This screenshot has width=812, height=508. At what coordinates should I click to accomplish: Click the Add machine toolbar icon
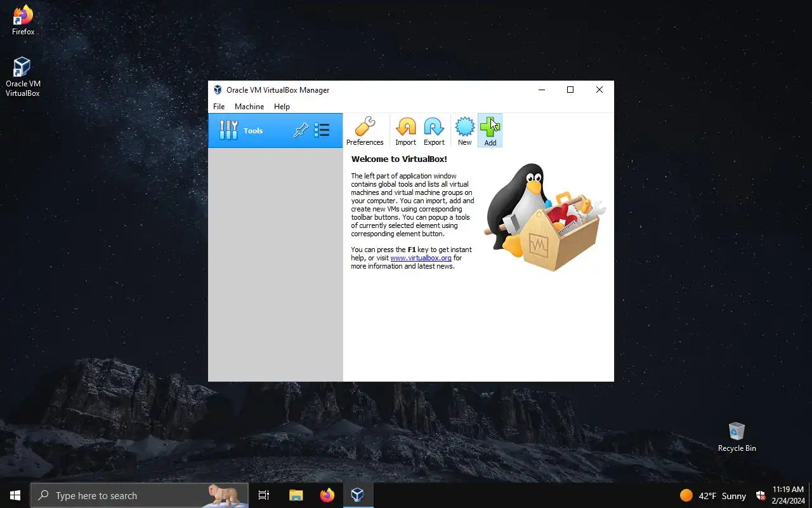490,131
